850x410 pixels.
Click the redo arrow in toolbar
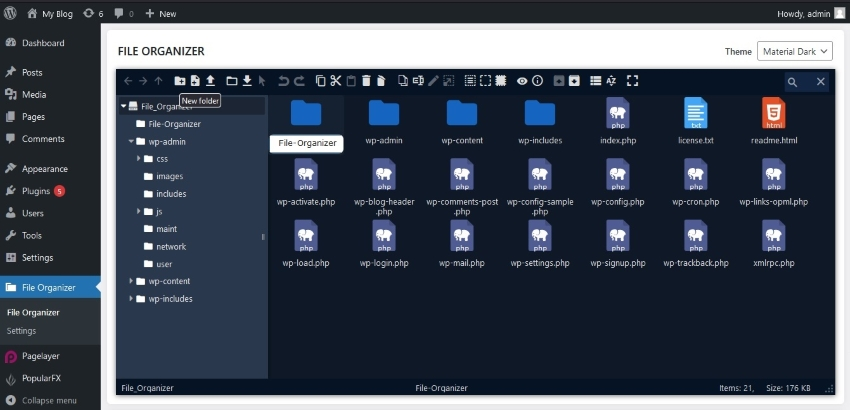point(299,81)
